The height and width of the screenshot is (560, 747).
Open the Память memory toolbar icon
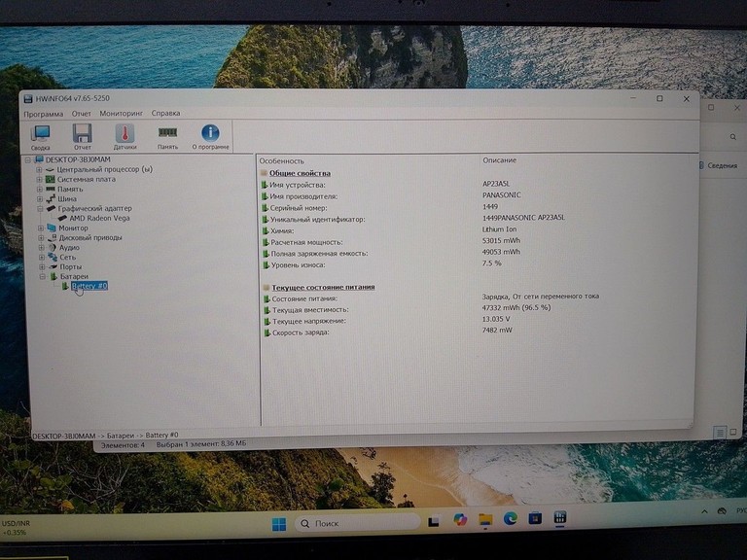point(167,137)
